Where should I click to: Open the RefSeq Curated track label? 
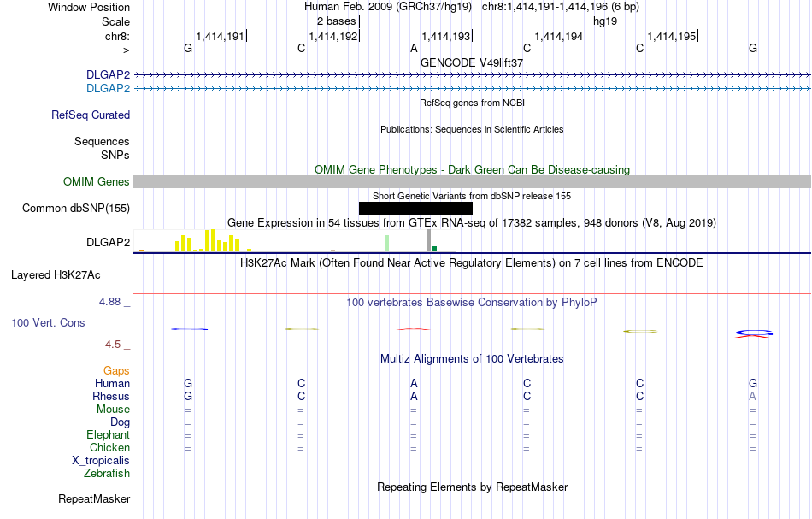click(x=91, y=115)
